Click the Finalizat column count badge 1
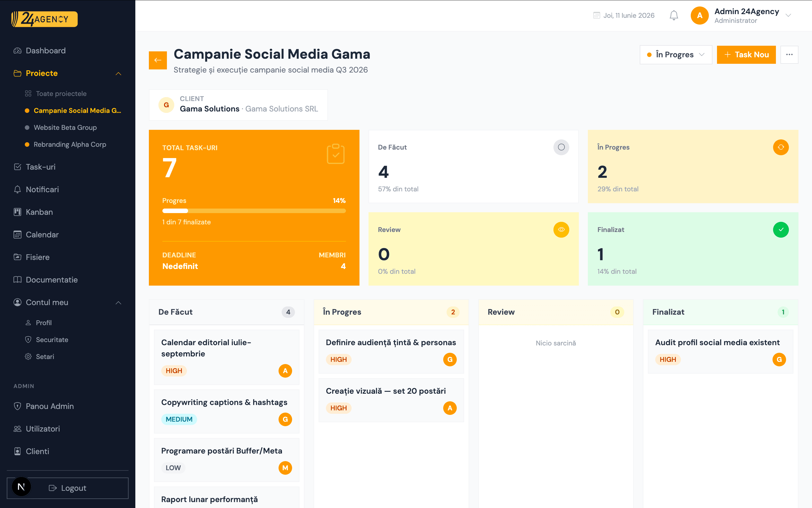The image size is (812, 508). click(x=783, y=312)
